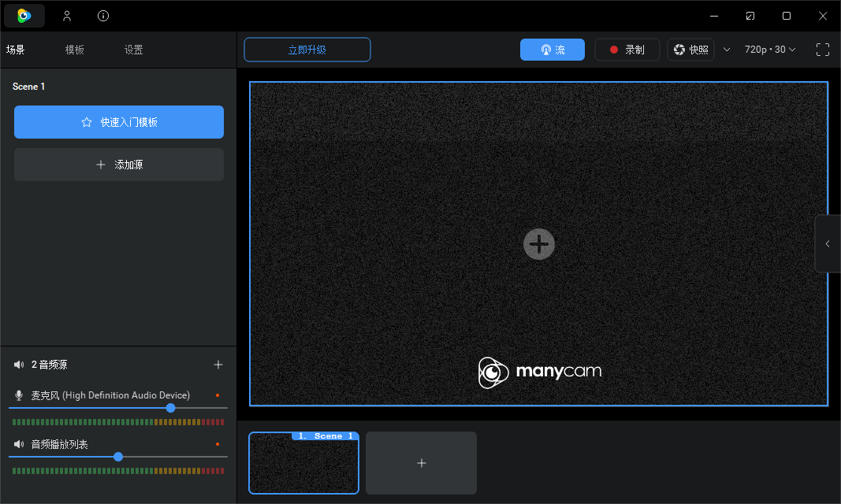This screenshot has width=841, height=504.
Task: Switch to the 设置 tab
Action: tap(133, 50)
